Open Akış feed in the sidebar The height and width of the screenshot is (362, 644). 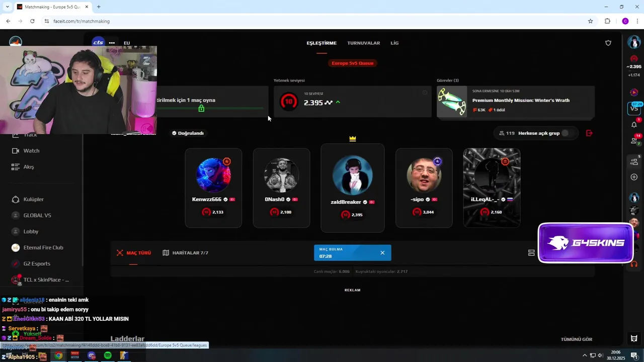tap(29, 167)
